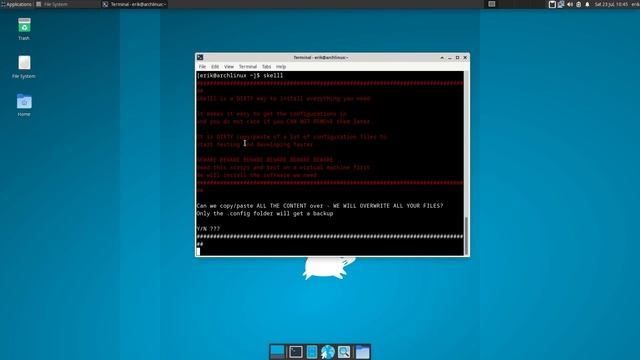
Task: Click the terminal input cursor on the last line
Action: (198, 251)
